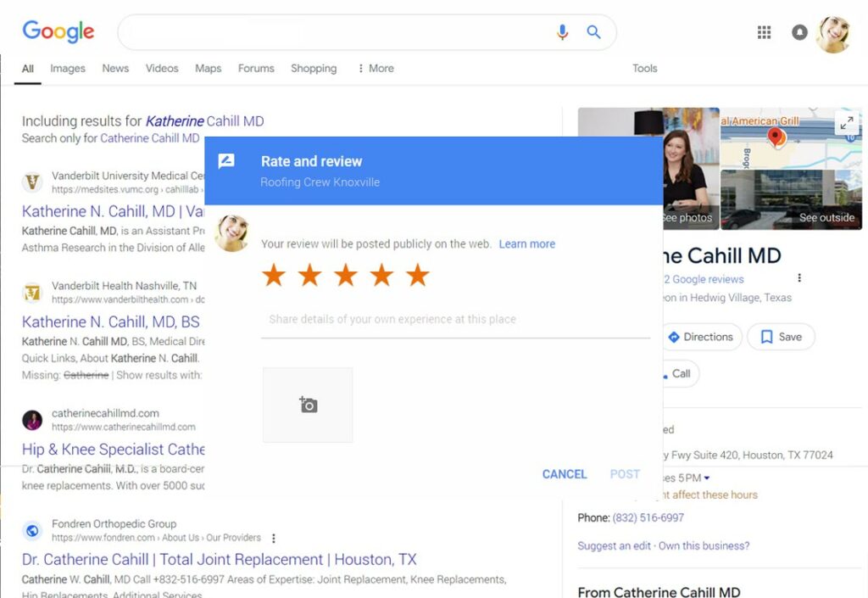Click the search magnifier icon

(593, 32)
